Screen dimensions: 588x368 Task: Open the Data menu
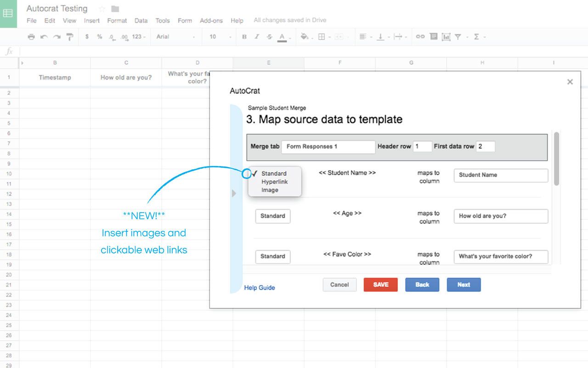click(141, 20)
